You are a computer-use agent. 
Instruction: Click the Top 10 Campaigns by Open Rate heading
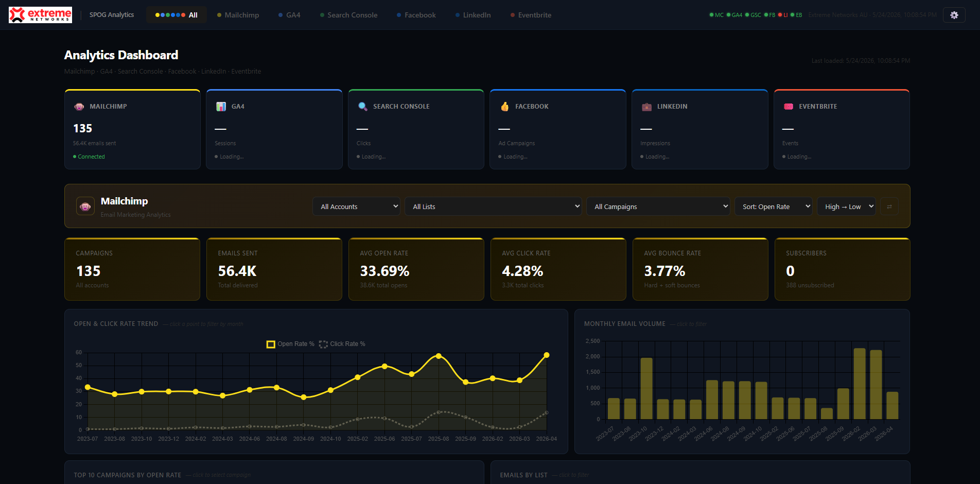[128, 475]
